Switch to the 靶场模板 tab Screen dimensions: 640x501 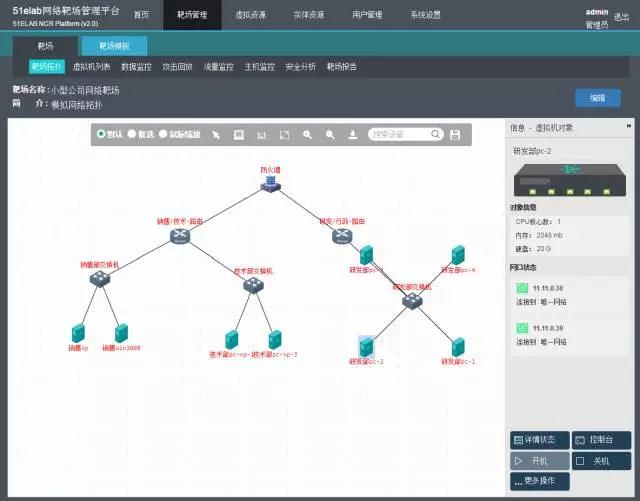[114, 45]
